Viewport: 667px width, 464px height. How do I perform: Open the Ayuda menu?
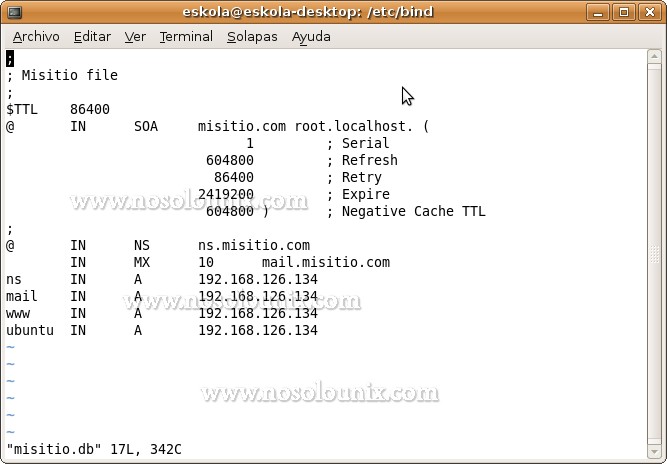(x=311, y=37)
